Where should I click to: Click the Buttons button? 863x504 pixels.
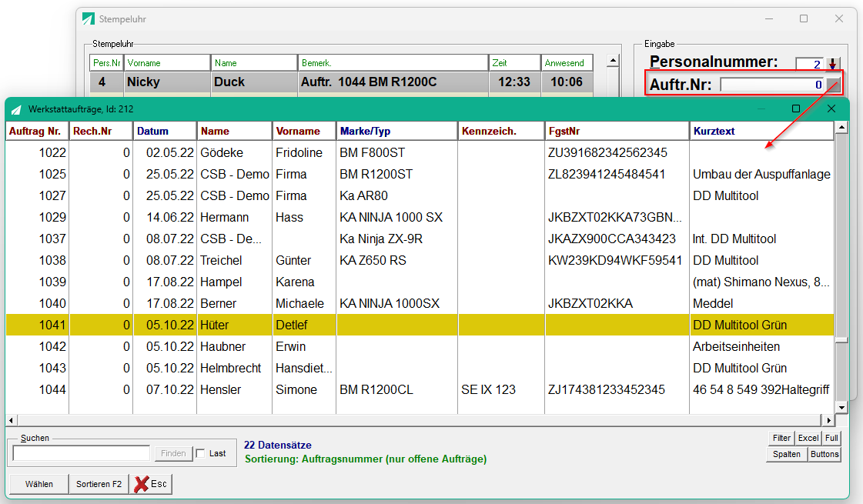(x=825, y=454)
